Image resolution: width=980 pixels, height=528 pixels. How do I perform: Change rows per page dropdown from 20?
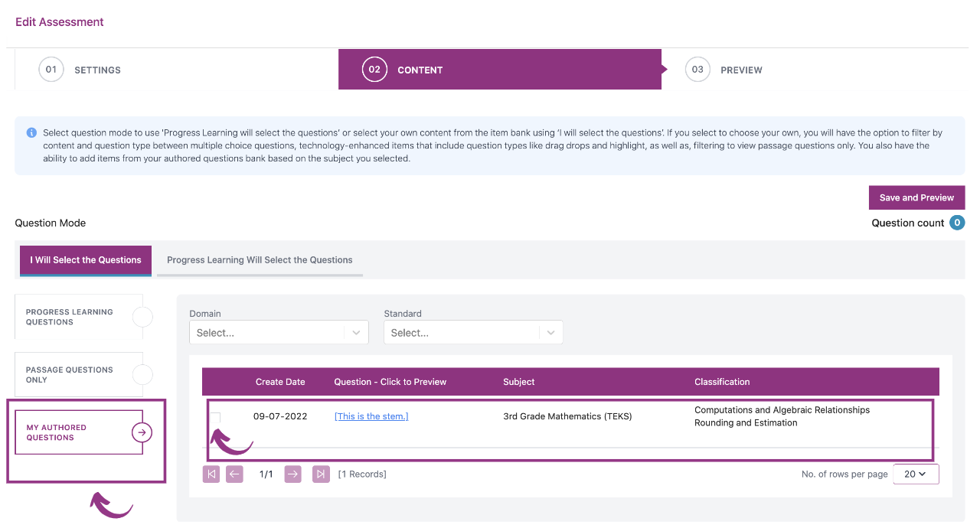coord(916,474)
